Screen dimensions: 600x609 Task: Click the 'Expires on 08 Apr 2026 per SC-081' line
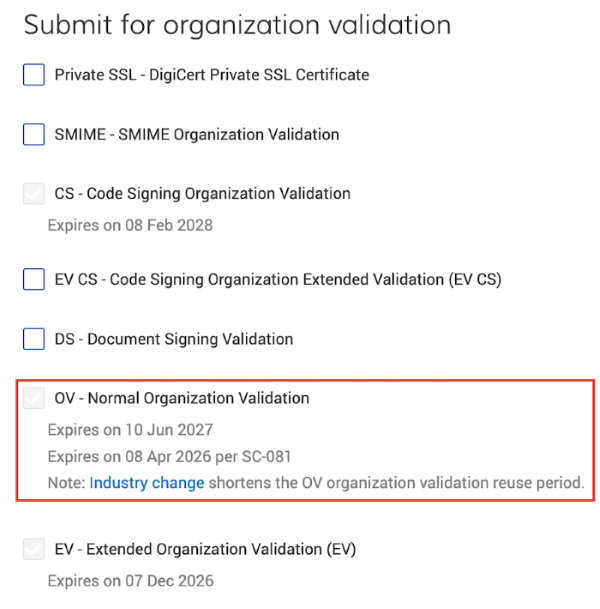click(x=169, y=457)
